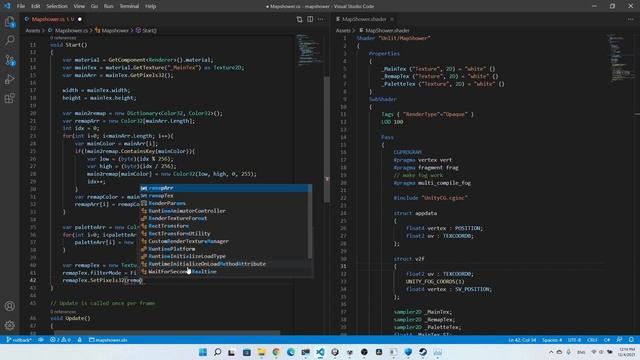This screenshot has height=360, width=640.
Task: Select WaitForSecondsRealtime suggestion
Action: coord(226,271)
